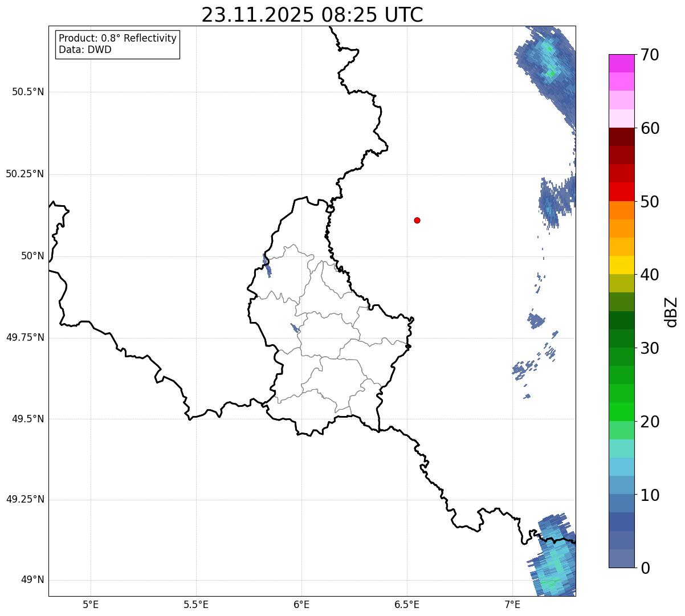Click the longitude label 5°E
Screen dimensions: 685x616
(91, 604)
